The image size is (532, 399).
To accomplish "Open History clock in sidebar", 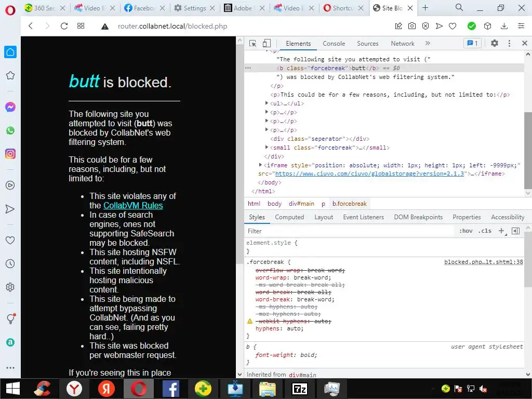I will (x=10, y=263).
